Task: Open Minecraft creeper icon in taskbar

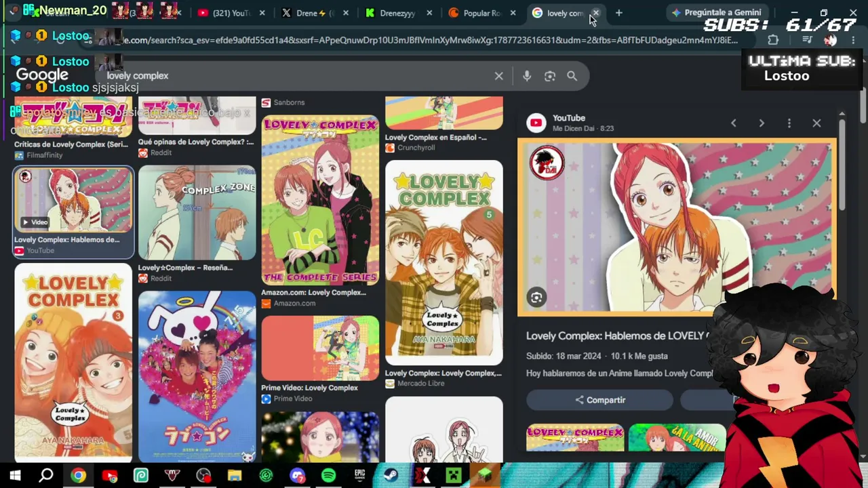Action: point(454,476)
